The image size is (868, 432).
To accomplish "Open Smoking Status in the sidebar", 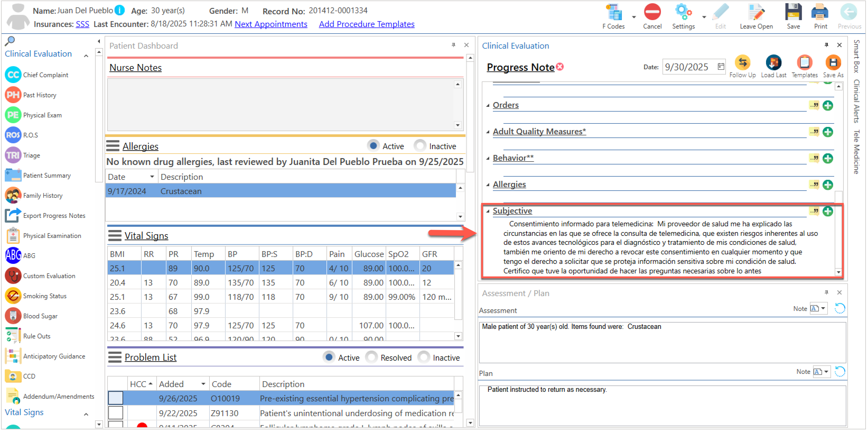I will (45, 296).
